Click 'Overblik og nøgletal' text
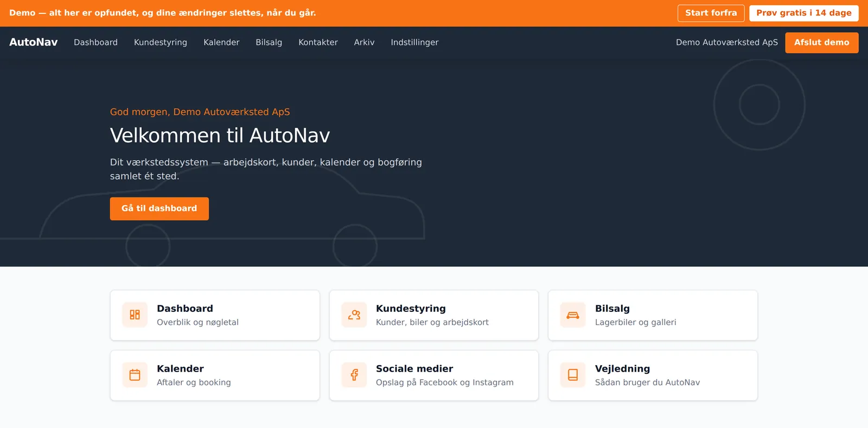 (197, 322)
